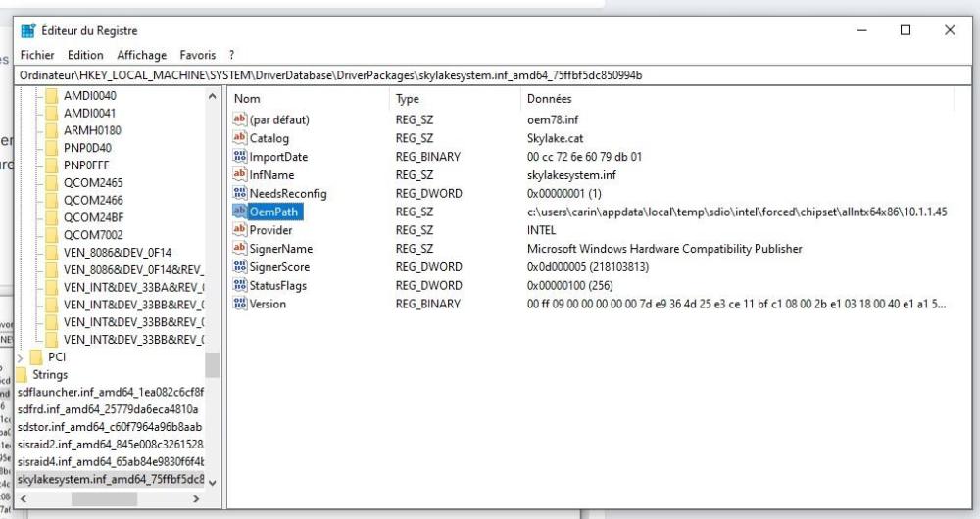Click the tree vertical scrollbar thumb

point(213,364)
